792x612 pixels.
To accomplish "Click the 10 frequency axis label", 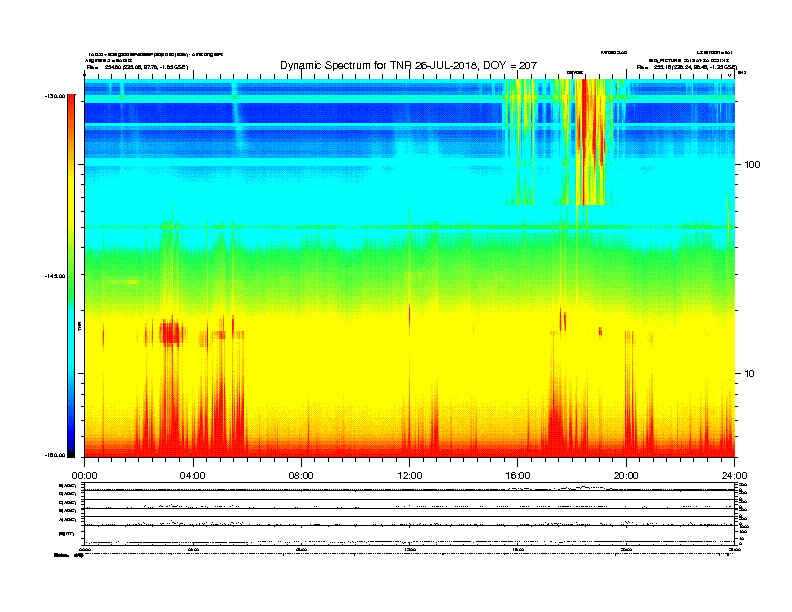I will (x=750, y=374).
